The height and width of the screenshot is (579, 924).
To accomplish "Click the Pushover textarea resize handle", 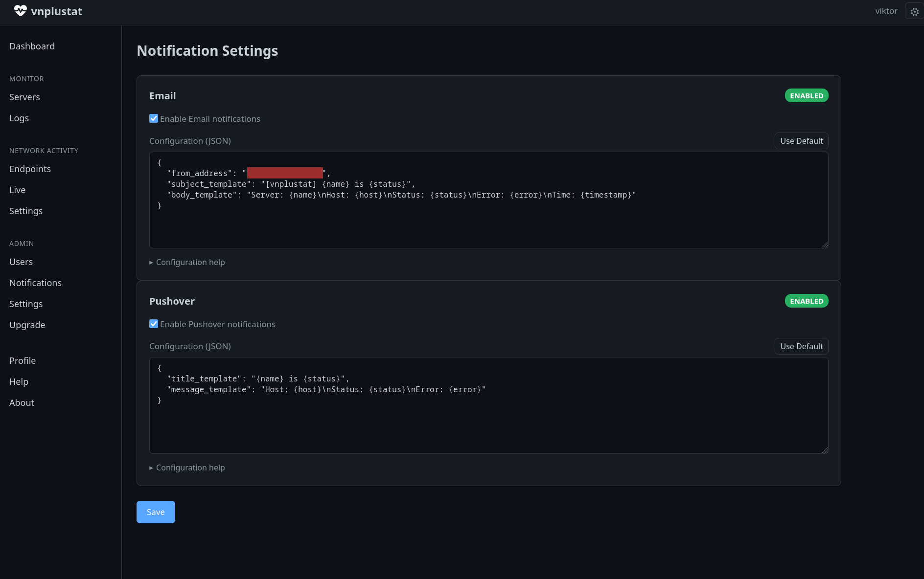I will coord(825,450).
